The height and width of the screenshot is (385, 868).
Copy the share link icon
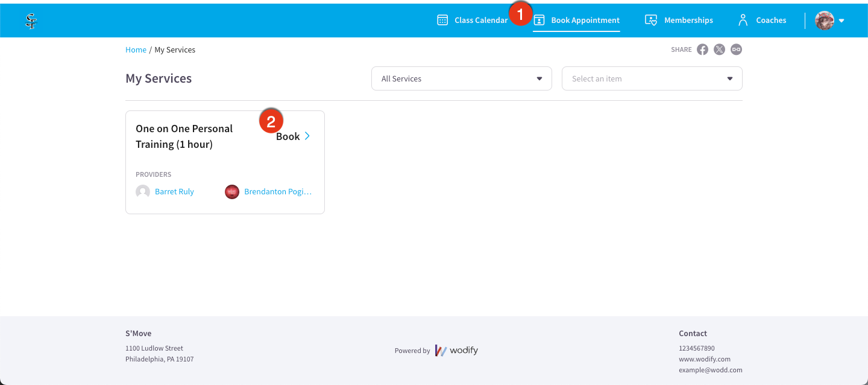tap(736, 49)
